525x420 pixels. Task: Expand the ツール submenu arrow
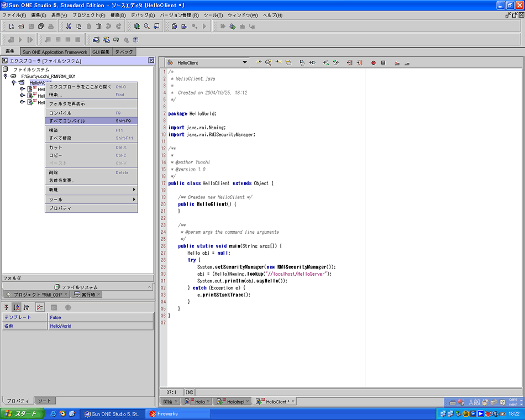pos(134,199)
